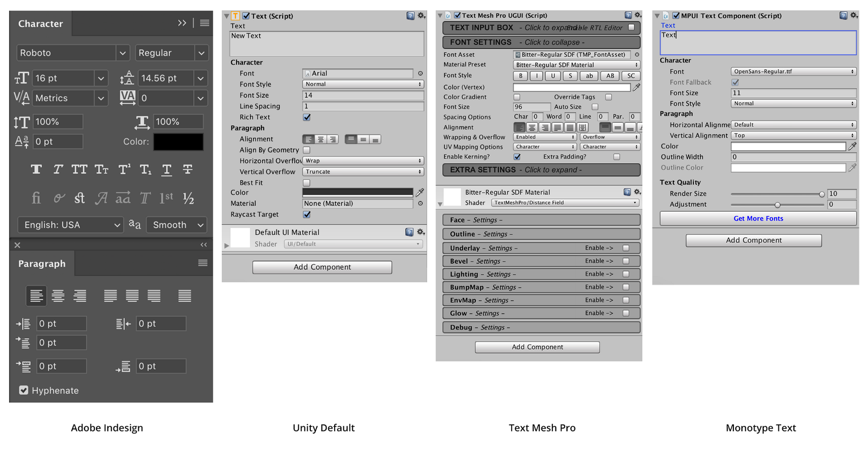
Task: Click the Strikethrough text style icon
Action: (x=188, y=169)
